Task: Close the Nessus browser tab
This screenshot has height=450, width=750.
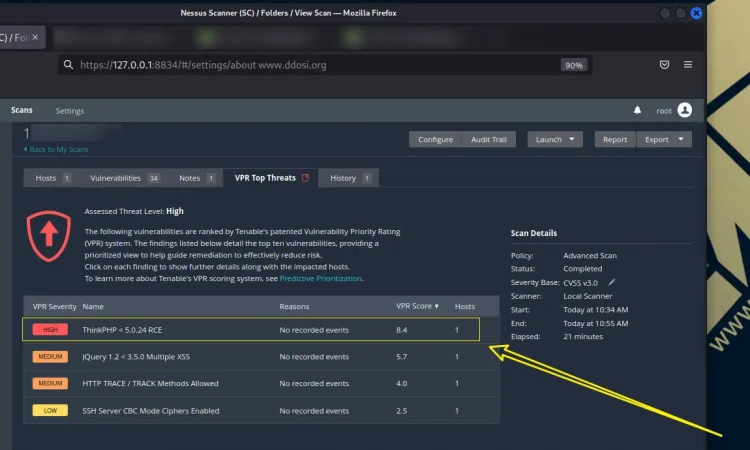Action: 35,37
